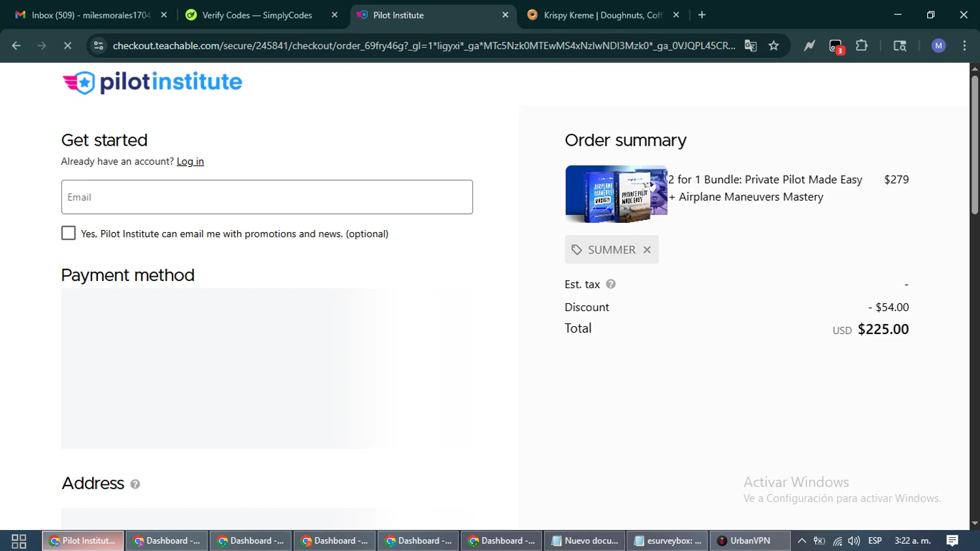Open the Address help icon
This screenshot has height=551, width=980.
pos(135,484)
